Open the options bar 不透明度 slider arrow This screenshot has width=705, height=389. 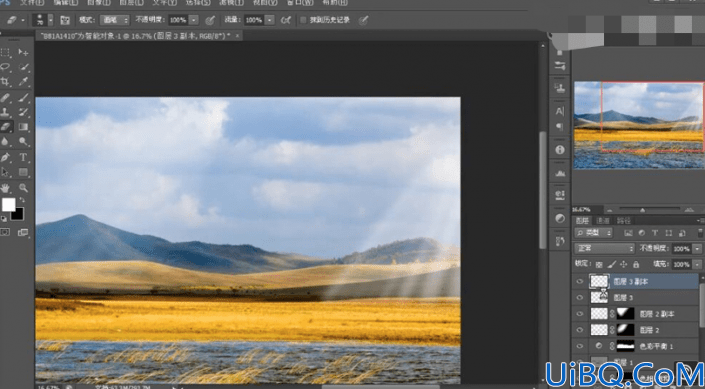[x=194, y=20]
